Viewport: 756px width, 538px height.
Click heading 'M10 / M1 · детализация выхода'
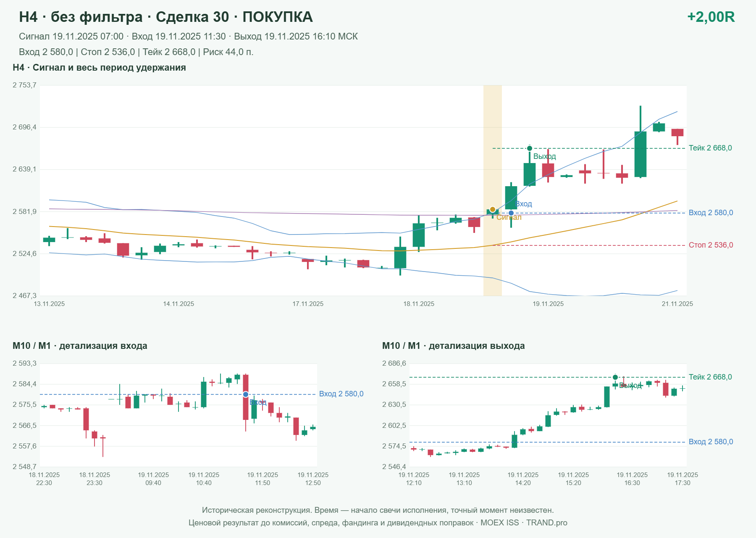click(x=454, y=346)
